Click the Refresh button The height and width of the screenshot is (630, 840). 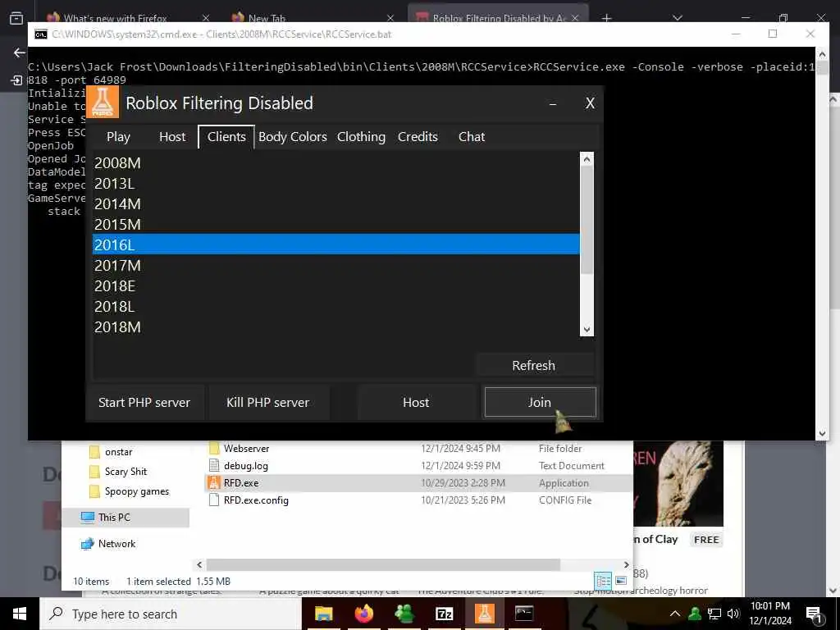[x=533, y=365]
